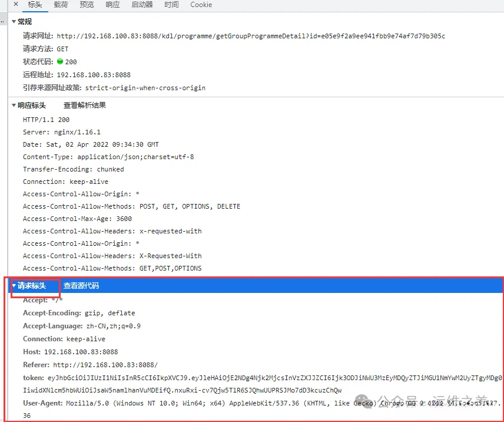504x422 pixels.
Task: Click the Access-Control-Max-Age 3600 header
Action: pyautogui.click(x=77, y=219)
